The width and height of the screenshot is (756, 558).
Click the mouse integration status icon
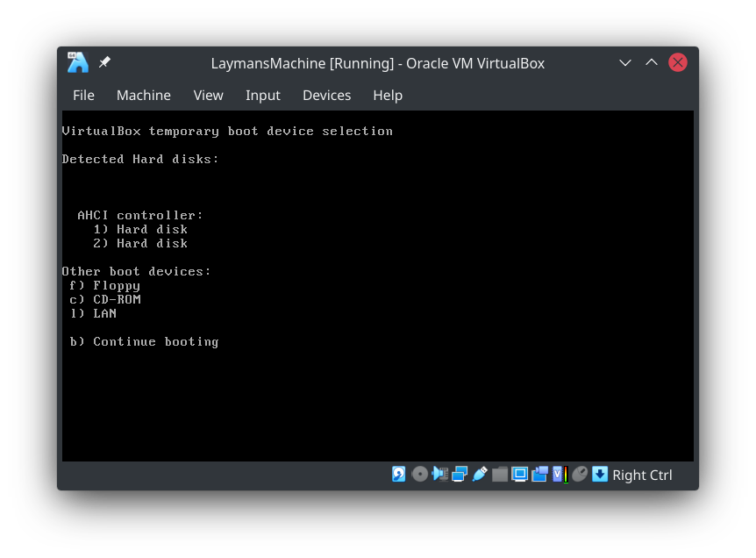[x=580, y=474]
